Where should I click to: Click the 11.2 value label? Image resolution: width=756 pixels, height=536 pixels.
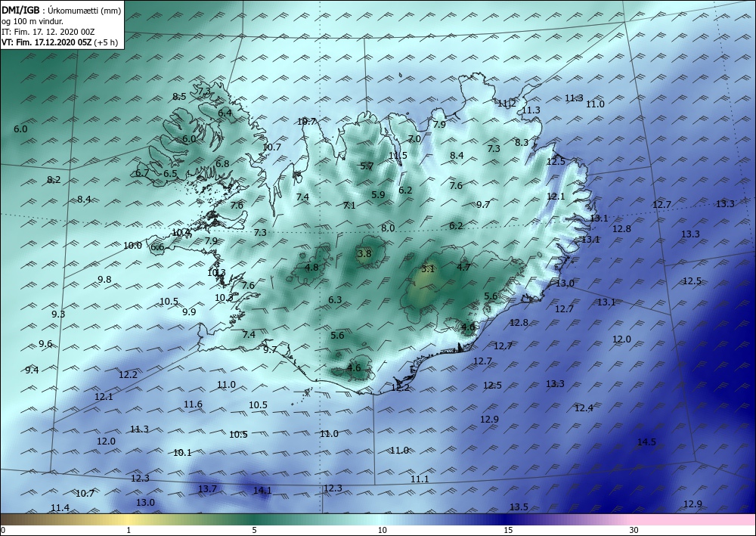[x=507, y=104]
